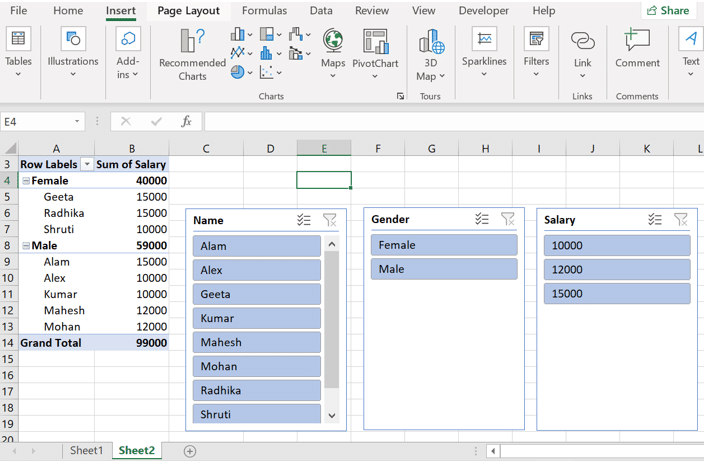Click the Maps chart icon
The height and width of the screenshot is (461, 704).
333,40
